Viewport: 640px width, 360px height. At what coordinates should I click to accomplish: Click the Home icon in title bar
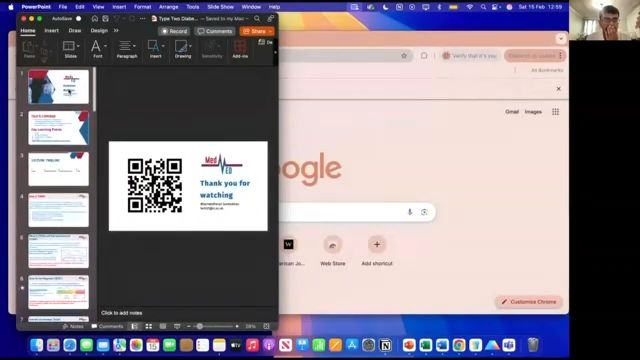[x=95, y=18]
